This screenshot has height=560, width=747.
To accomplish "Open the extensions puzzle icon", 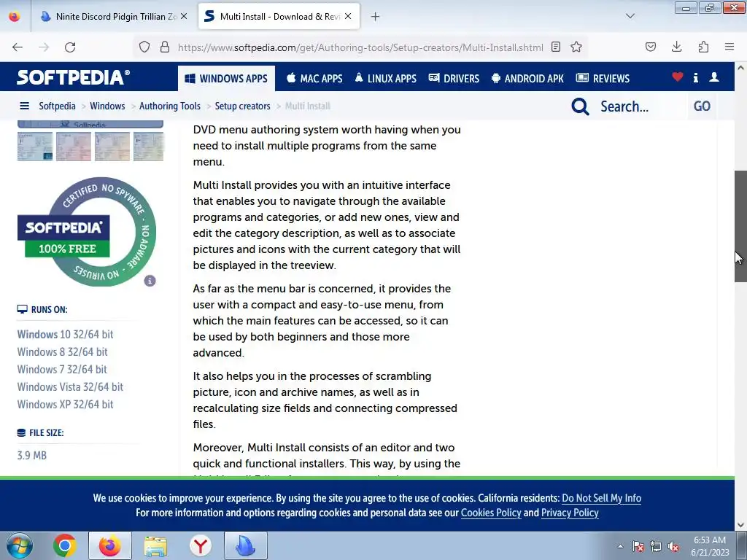I will coord(703,47).
